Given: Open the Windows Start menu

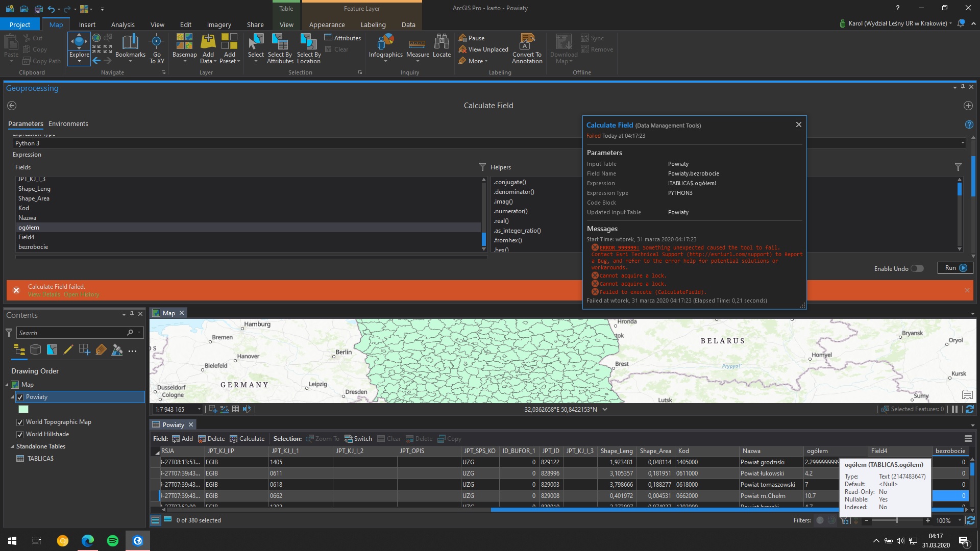Looking at the screenshot, I should (x=12, y=541).
